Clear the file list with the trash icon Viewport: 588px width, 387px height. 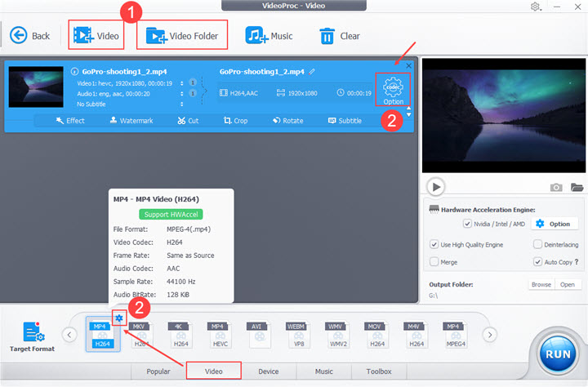pyautogui.click(x=340, y=36)
